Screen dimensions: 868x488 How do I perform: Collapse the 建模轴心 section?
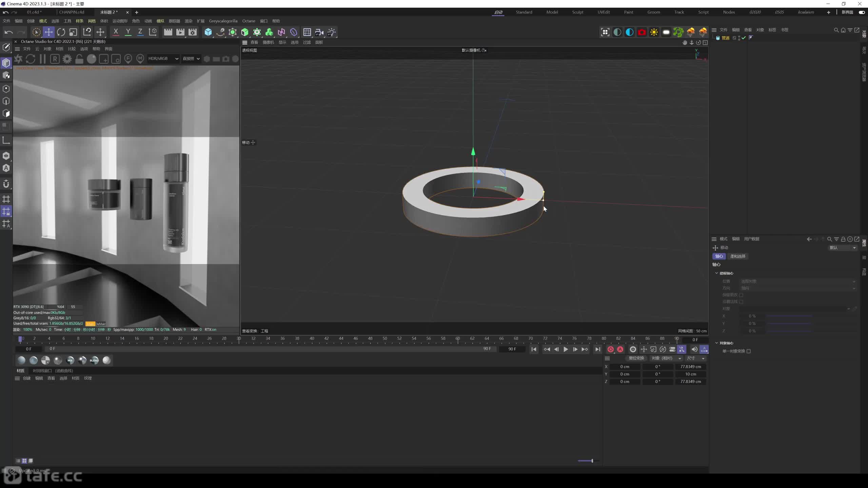[x=716, y=273]
